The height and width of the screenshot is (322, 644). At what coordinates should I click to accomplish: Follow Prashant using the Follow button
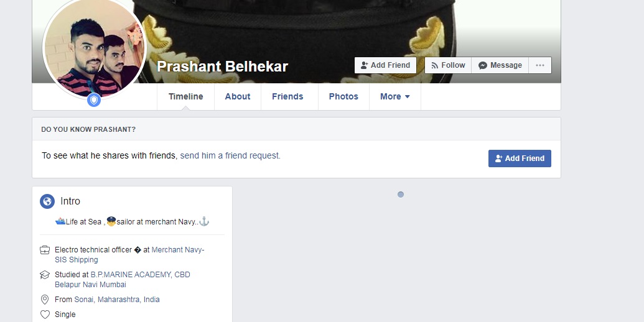pos(448,65)
